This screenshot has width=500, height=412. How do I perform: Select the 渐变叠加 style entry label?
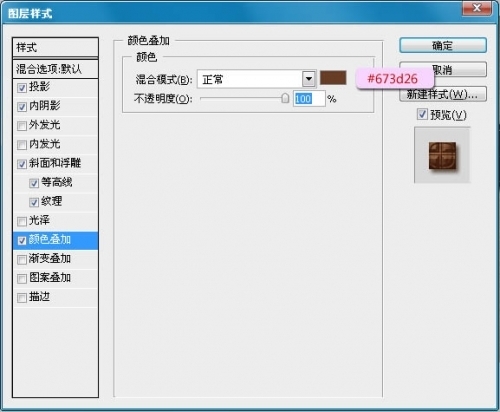pyautogui.click(x=50, y=258)
